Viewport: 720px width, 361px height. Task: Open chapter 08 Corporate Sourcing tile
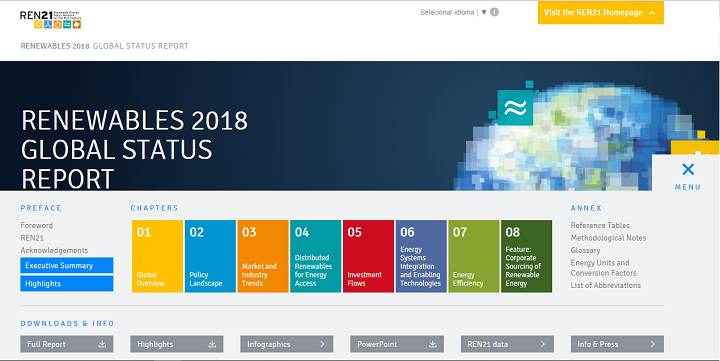(526, 256)
